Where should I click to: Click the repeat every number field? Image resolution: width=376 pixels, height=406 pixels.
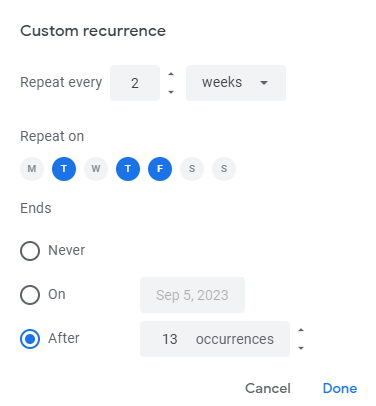[x=135, y=83]
